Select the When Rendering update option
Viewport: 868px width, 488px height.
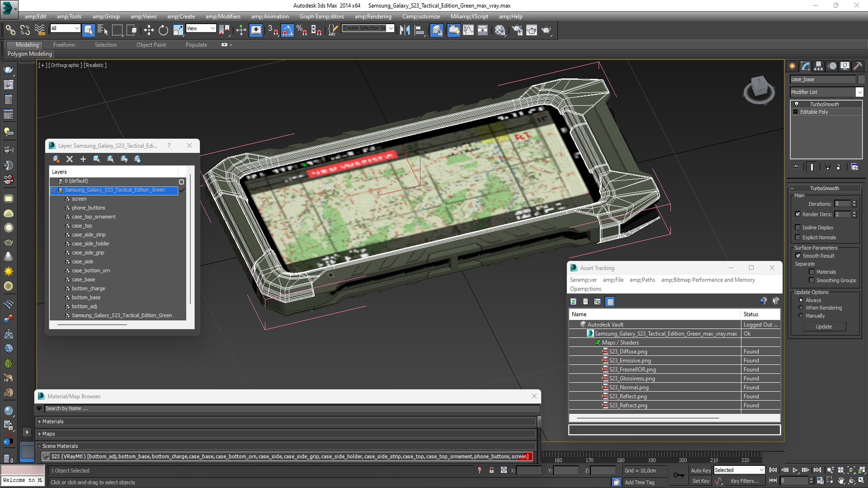click(801, 308)
